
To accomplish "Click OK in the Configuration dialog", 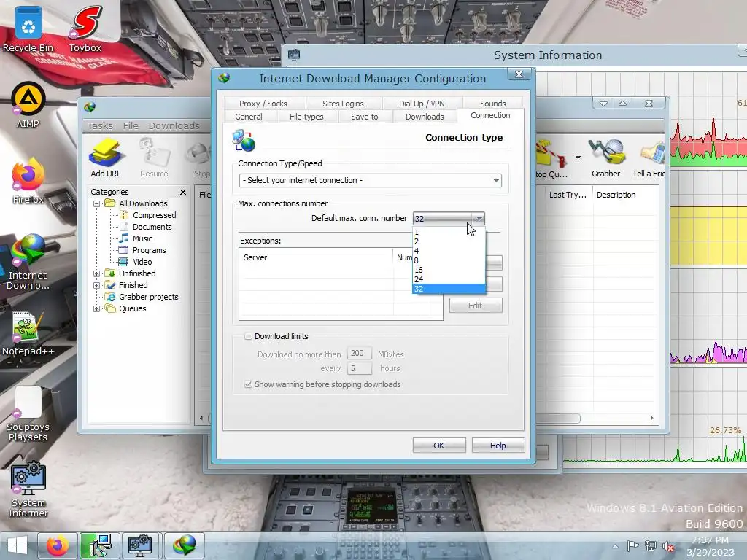I will click(x=438, y=446).
